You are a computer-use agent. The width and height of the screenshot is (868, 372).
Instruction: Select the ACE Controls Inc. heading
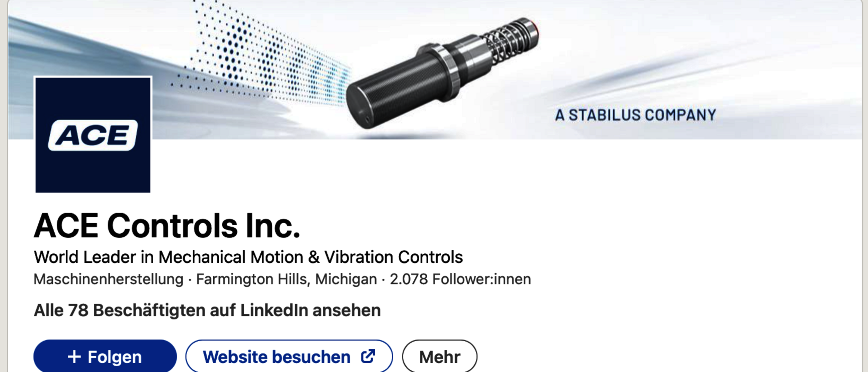tap(167, 225)
